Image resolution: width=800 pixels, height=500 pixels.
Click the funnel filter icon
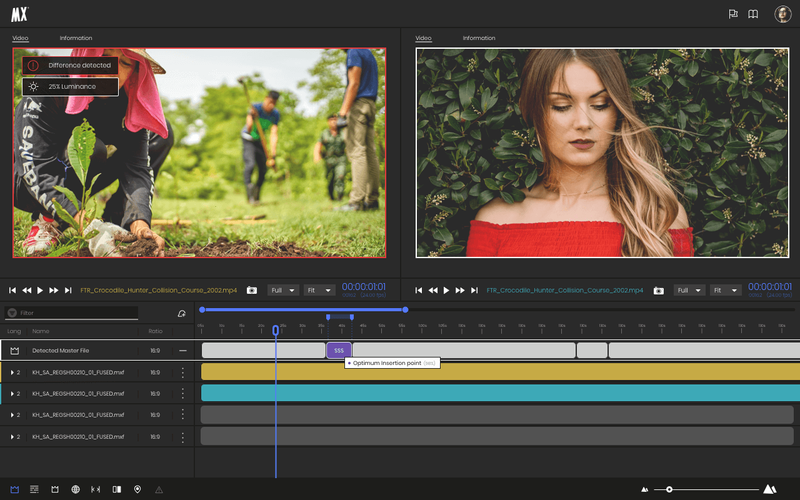pos(12,313)
